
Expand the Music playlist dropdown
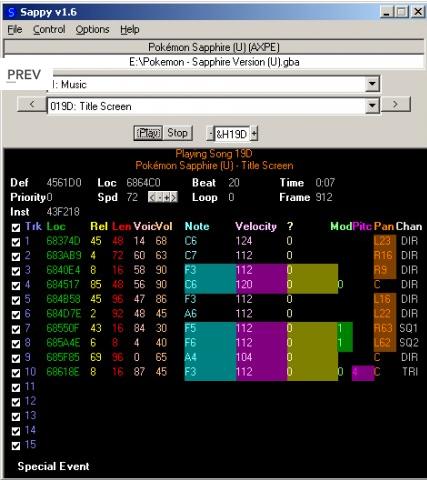(x=372, y=84)
